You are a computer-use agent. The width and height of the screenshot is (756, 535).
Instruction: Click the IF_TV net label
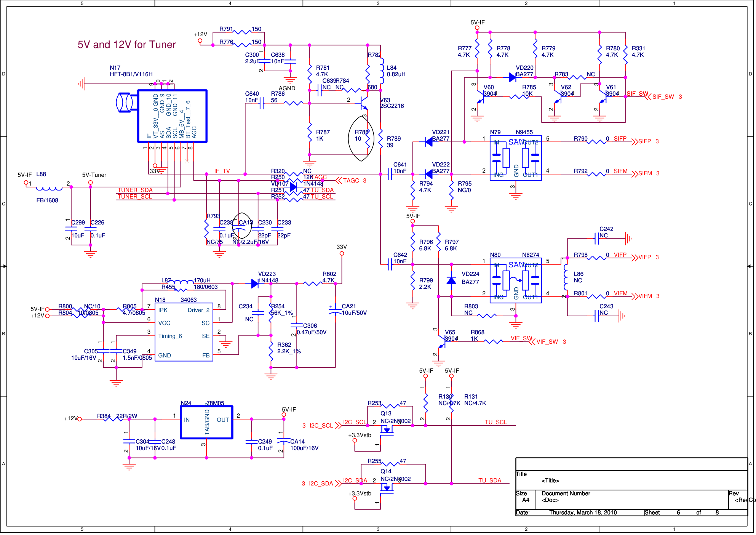coord(222,171)
